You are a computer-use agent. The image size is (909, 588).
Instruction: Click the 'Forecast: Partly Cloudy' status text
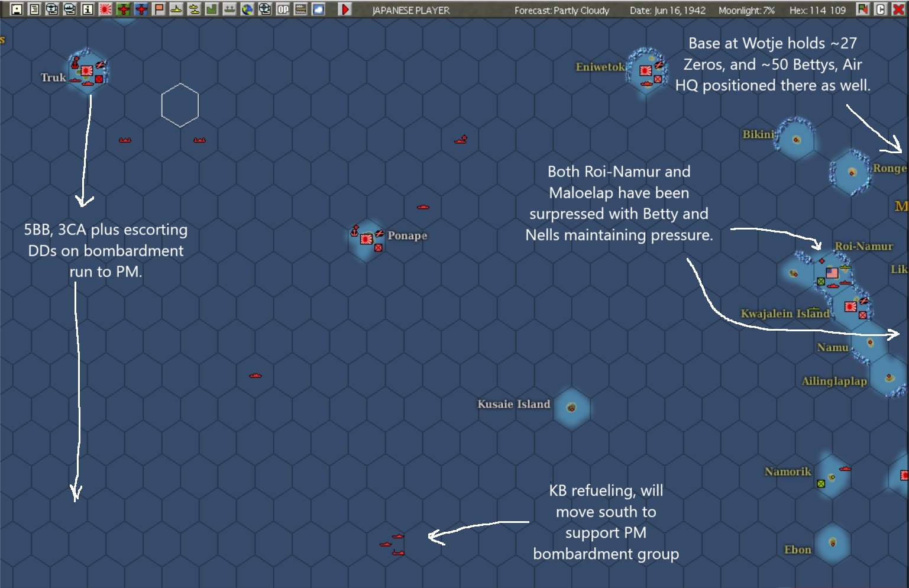tap(562, 10)
